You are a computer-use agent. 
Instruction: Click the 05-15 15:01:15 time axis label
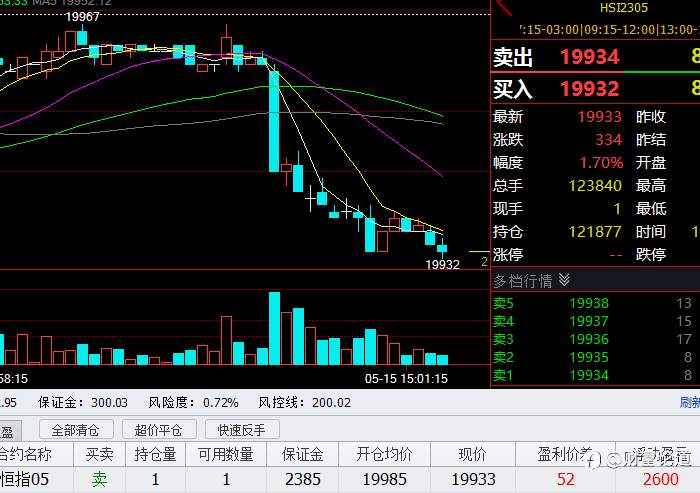coord(406,379)
